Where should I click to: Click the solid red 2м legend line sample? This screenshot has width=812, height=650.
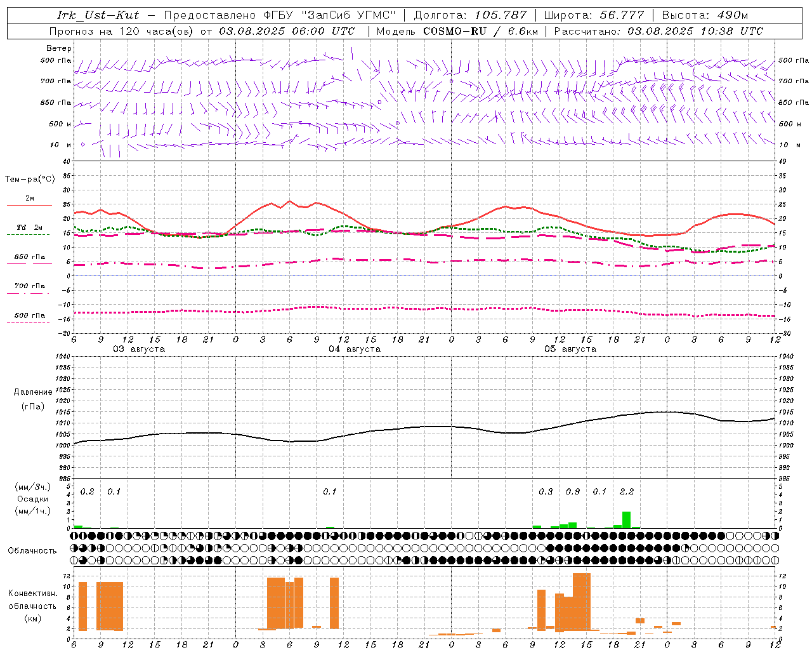[29, 205]
